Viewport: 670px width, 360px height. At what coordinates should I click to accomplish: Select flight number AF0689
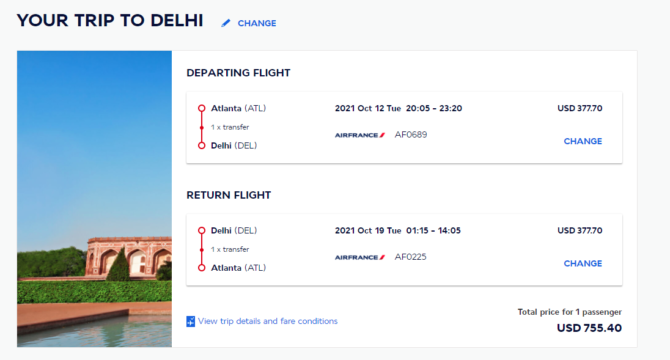(x=411, y=135)
